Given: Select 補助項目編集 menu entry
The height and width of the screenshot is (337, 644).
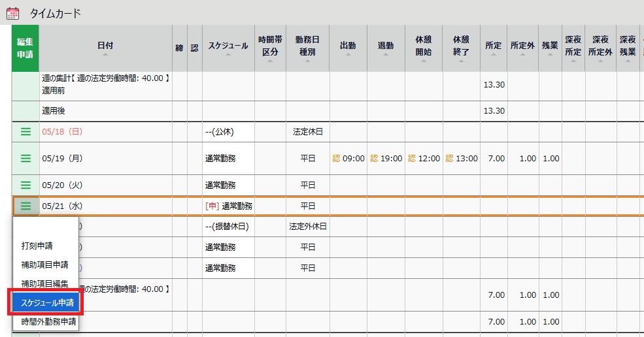Looking at the screenshot, I should 46,283.
